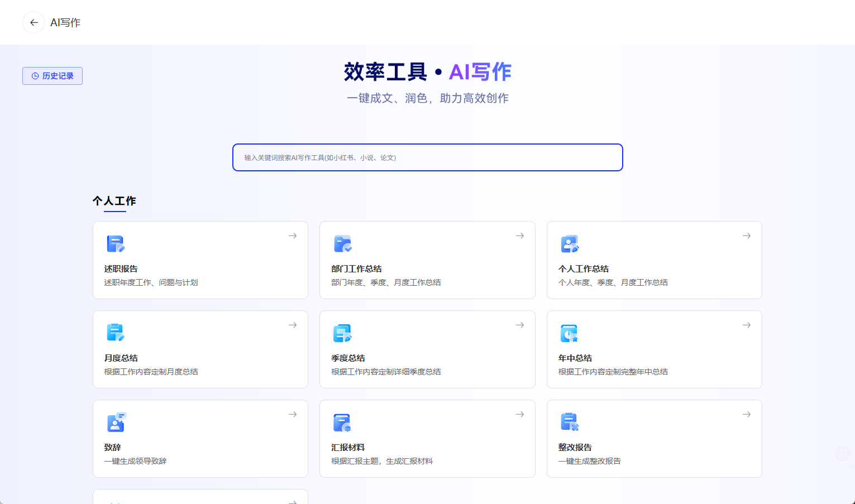Click arrow on 个人工作总结 card
The width and height of the screenshot is (855, 504).
pyautogui.click(x=747, y=236)
